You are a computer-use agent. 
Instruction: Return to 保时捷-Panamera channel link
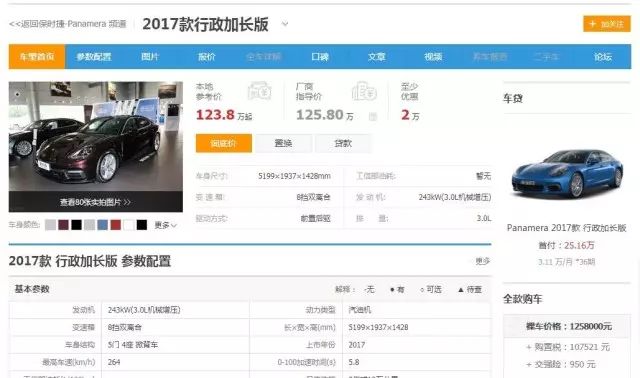[68, 24]
